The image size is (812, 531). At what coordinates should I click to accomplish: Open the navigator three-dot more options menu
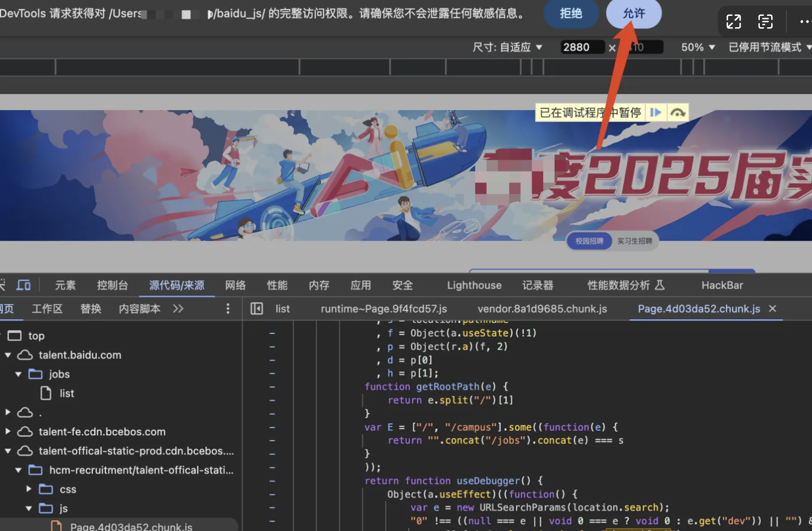click(228, 309)
